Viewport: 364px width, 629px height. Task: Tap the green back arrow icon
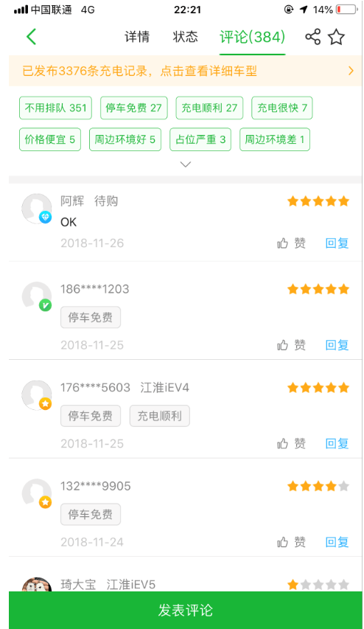tap(31, 37)
